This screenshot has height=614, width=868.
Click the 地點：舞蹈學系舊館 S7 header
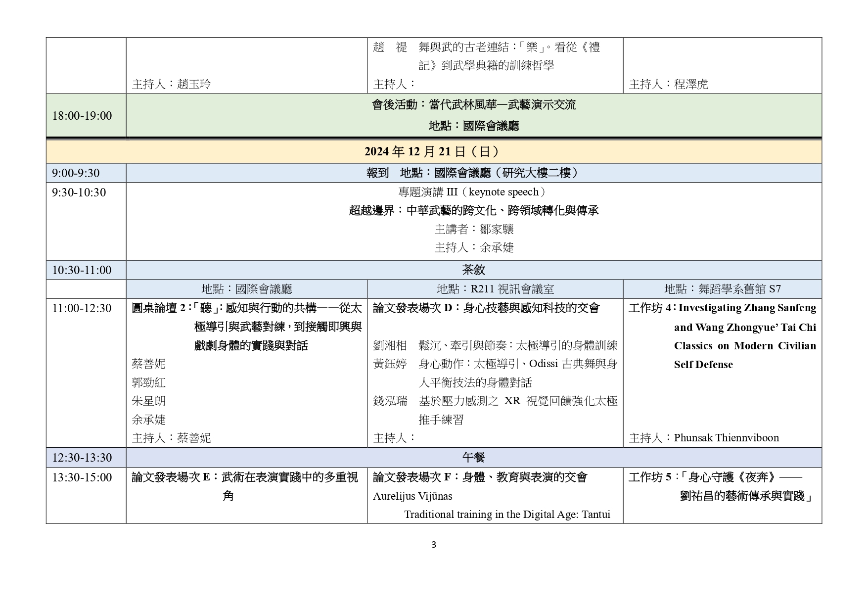(x=722, y=289)
